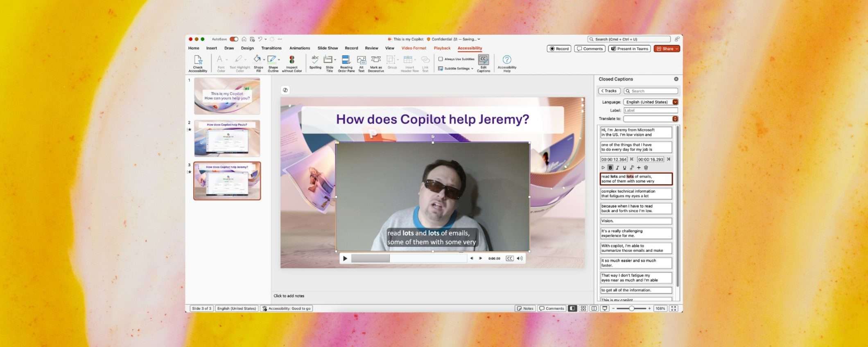Click Mark as Decorative icon
868x347 pixels.
pyautogui.click(x=376, y=61)
